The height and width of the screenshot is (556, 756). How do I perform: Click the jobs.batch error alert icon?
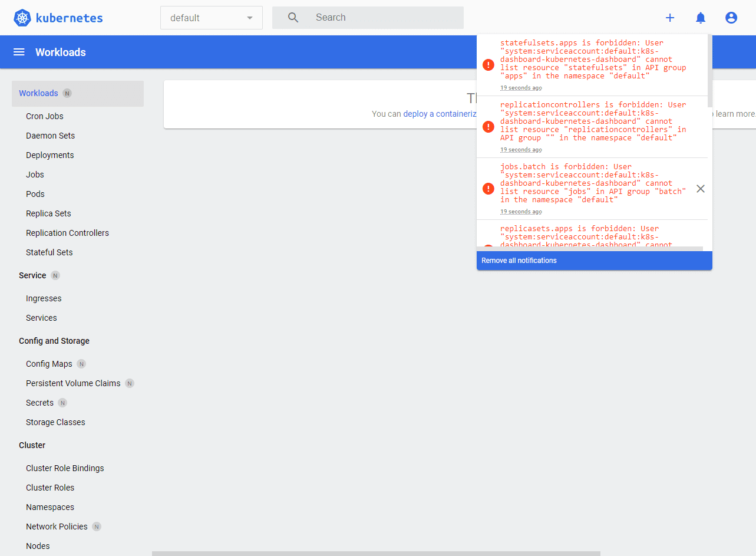[x=488, y=189]
